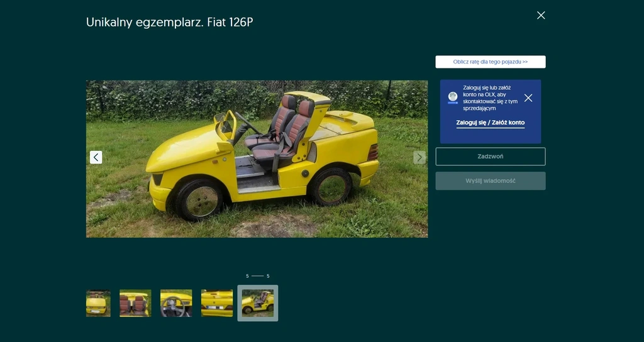The height and width of the screenshot is (342, 644).
Task: Select first thumbnail showing car front
Action: point(98,303)
